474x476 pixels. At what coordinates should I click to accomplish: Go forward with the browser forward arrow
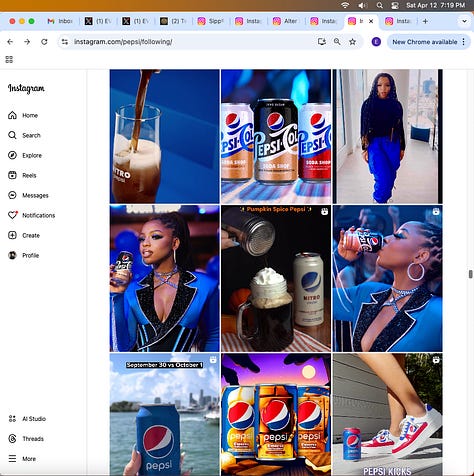(x=27, y=42)
